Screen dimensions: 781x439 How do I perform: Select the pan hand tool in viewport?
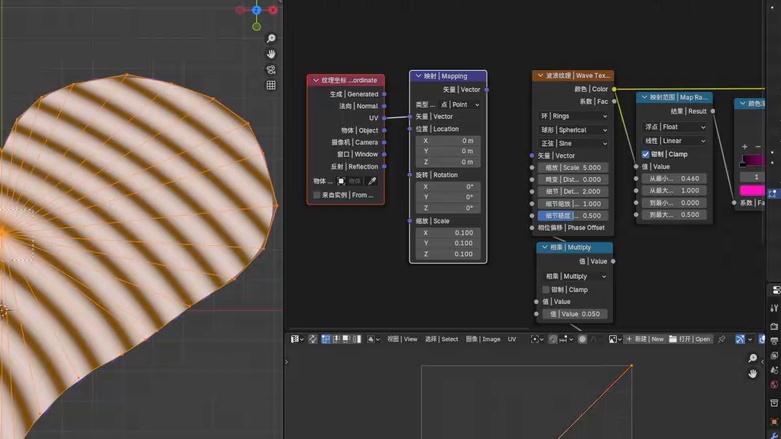point(271,54)
